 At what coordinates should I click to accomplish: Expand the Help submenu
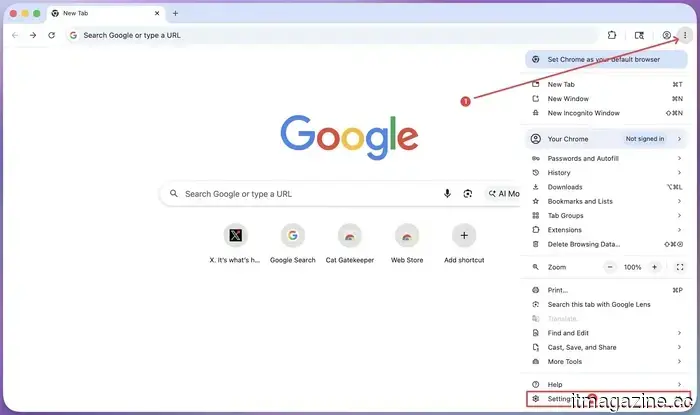click(606, 384)
